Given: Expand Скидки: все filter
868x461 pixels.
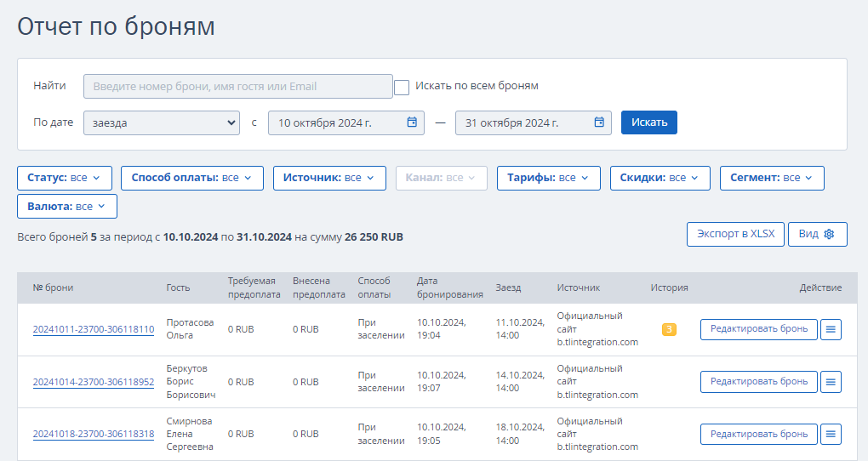Looking at the screenshot, I should (x=660, y=179).
